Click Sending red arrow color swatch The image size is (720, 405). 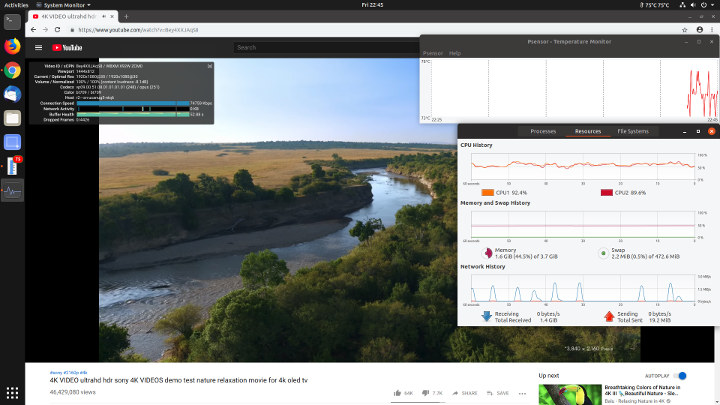[609, 316]
